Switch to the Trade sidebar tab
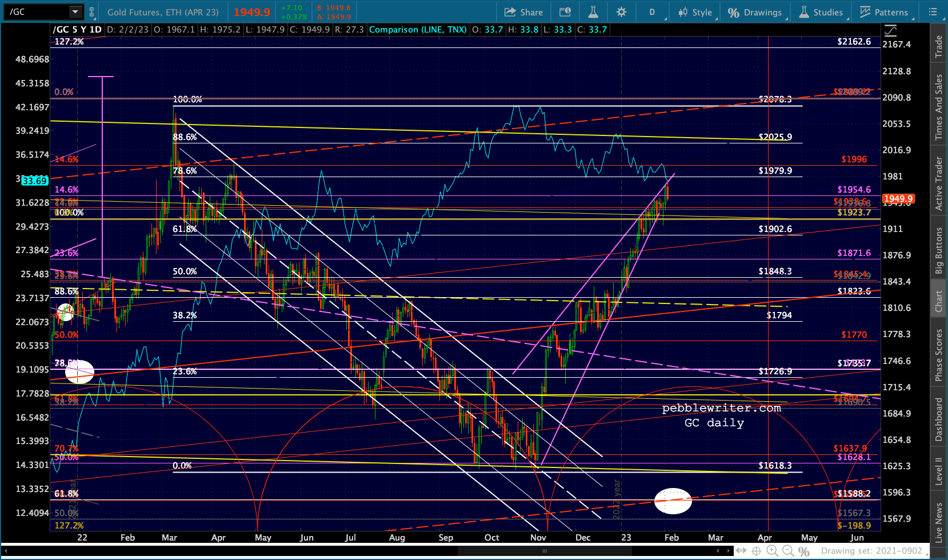Image resolution: width=948 pixels, height=560 pixels. click(939, 46)
